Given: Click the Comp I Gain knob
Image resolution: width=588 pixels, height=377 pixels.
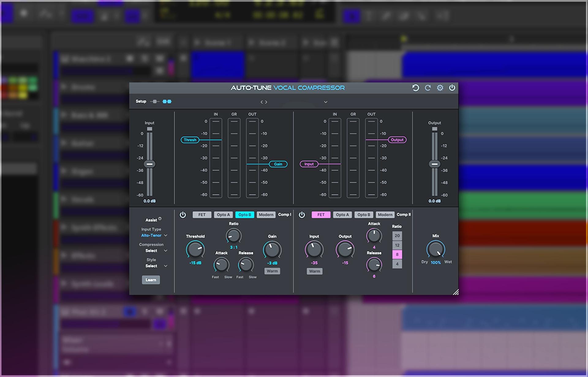Looking at the screenshot, I should [272, 250].
